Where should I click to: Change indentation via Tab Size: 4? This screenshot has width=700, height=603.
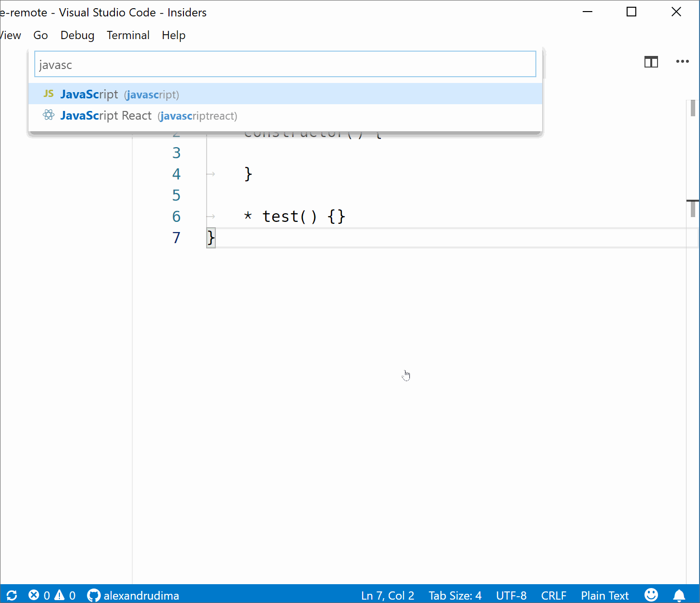click(x=455, y=595)
